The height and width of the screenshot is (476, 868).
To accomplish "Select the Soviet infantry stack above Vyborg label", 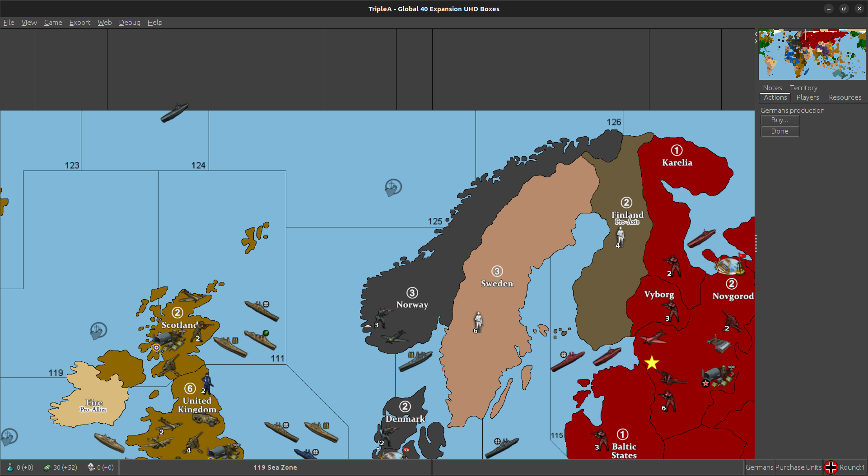I will 672,266.
